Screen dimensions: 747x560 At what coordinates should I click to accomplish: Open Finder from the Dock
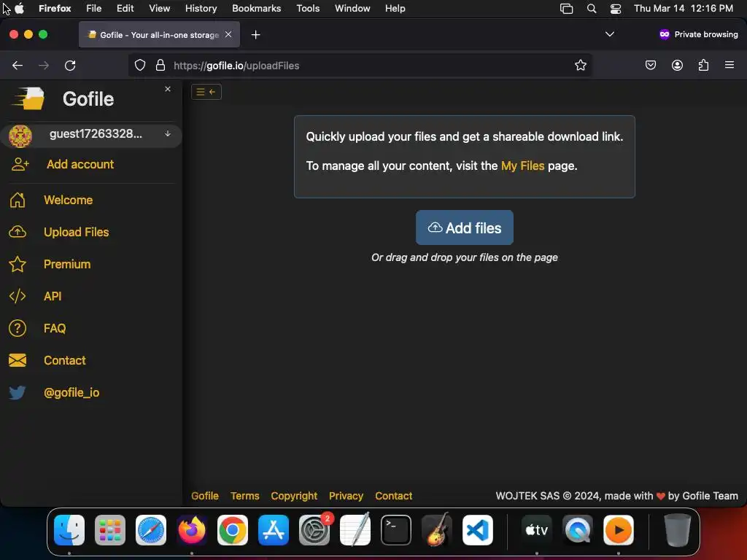(69, 530)
